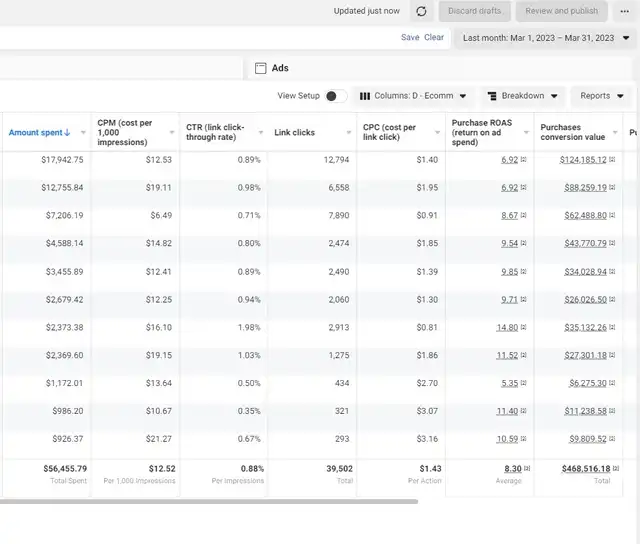
Task: Click info icon next to ROAS 5.35
Action: point(523,383)
